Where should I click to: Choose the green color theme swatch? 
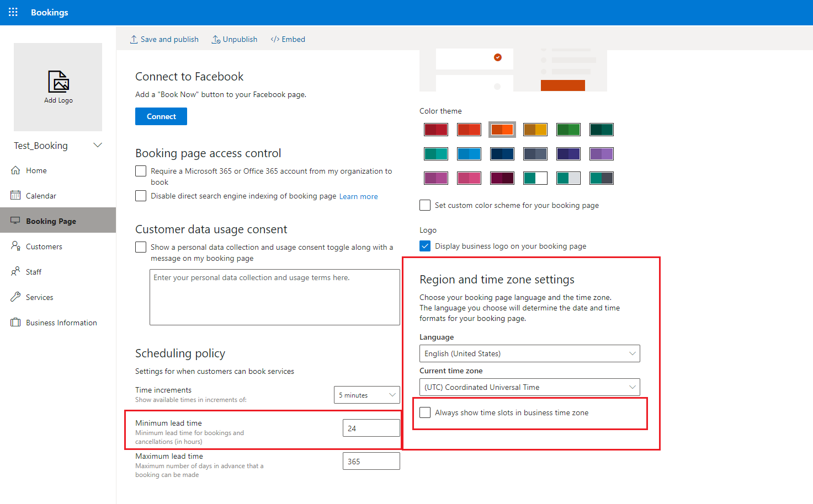568,130
